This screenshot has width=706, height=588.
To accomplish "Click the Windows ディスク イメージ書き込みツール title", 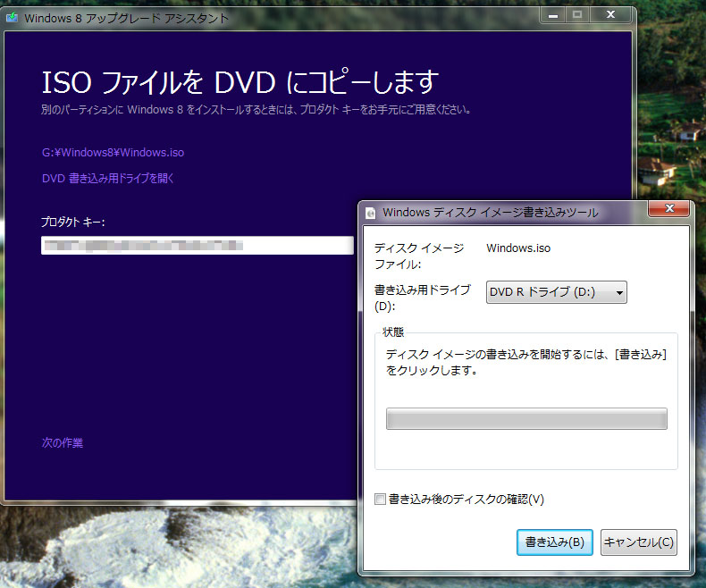I will click(x=491, y=213).
